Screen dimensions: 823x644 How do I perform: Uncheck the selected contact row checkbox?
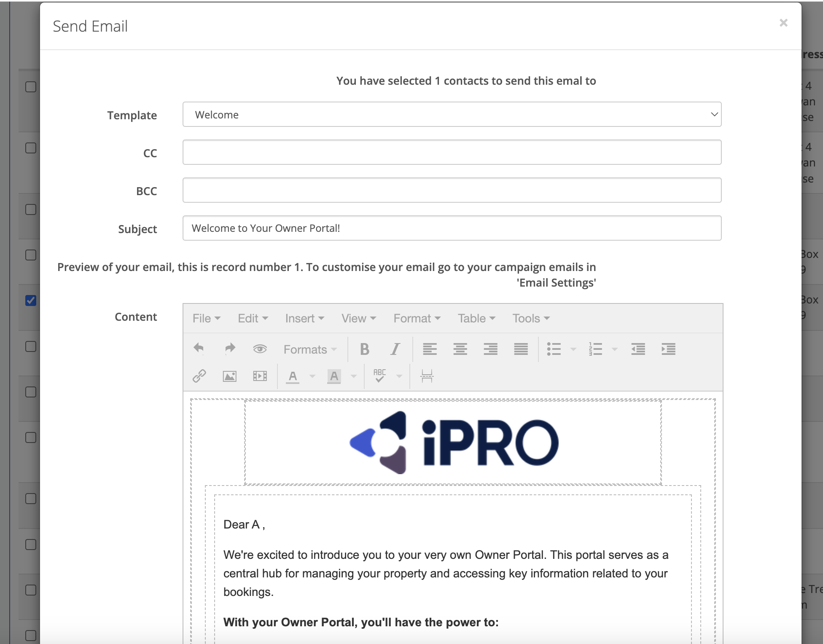(x=31, y=300)
